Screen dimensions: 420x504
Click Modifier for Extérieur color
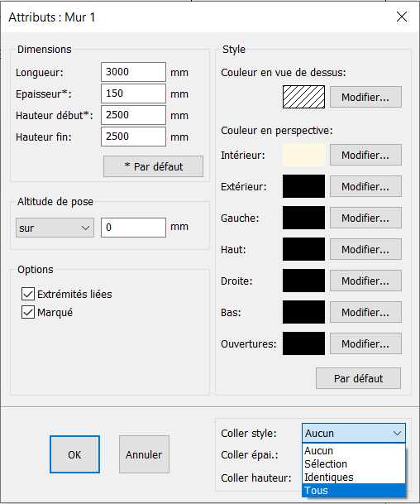tap(365, 186)
